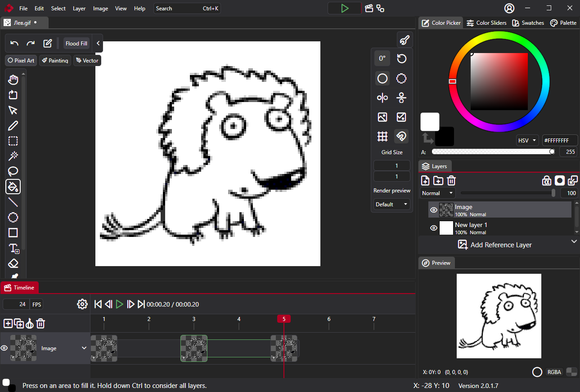This screenshot has width=580, height=392.
Task: Click the flip horizontal viewport icon
Action: (382, 98)
